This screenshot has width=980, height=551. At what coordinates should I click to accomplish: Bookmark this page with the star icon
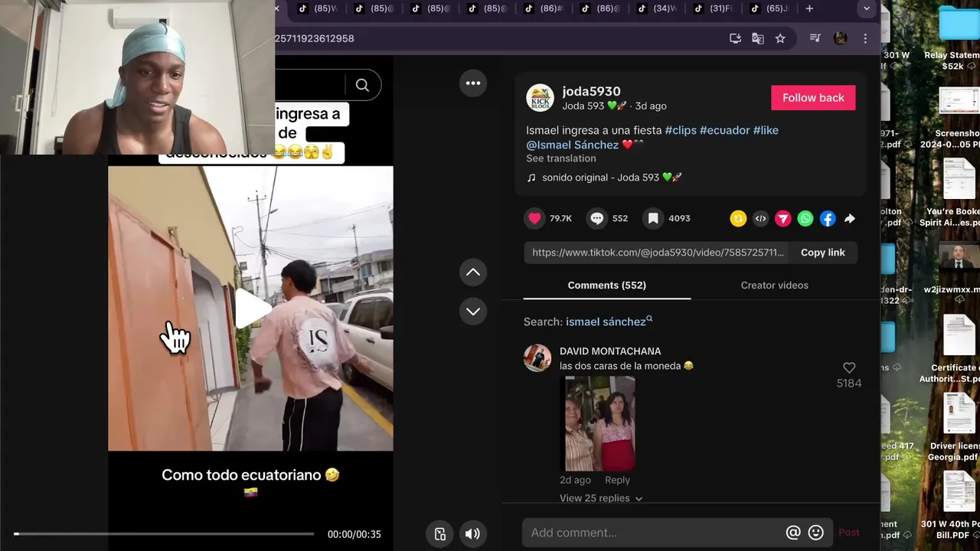pyautogui.click(x=780, y=38)
